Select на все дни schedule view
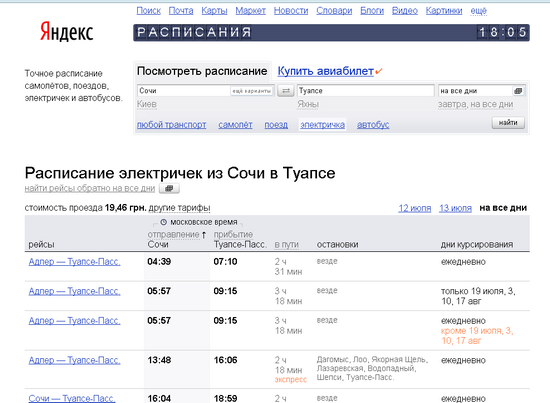Screen dimensions: 550x403 point(503,208)
